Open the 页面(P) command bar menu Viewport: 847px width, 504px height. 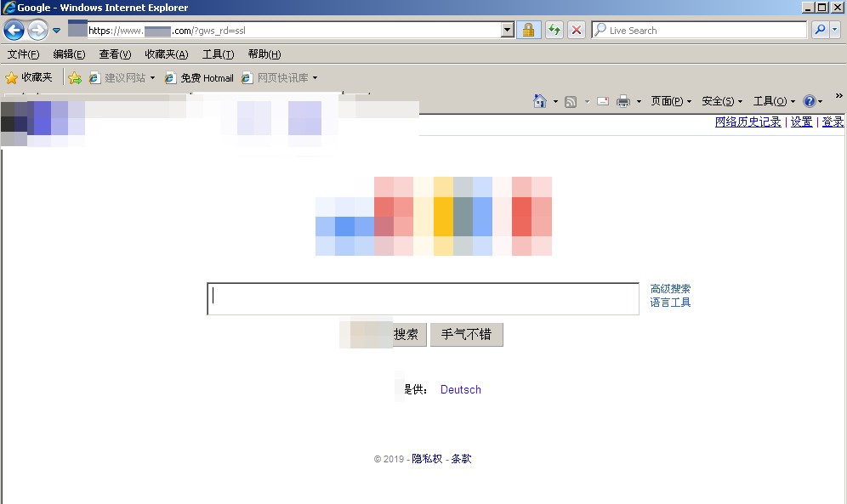[x=671, y=101]
